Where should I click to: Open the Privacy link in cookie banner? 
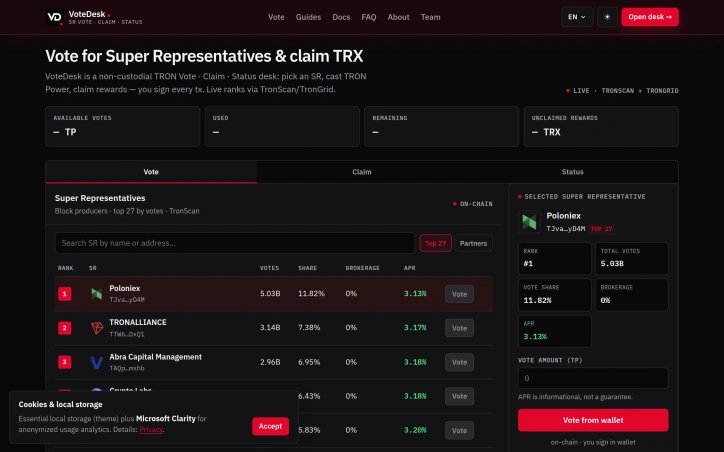[x=151, y=429]
